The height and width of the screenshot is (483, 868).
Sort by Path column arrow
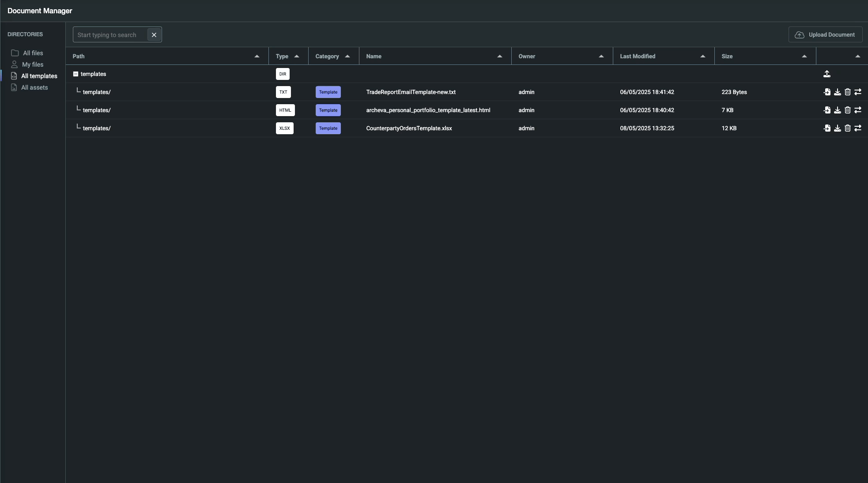pyautogui.click(x=257, y=57)
